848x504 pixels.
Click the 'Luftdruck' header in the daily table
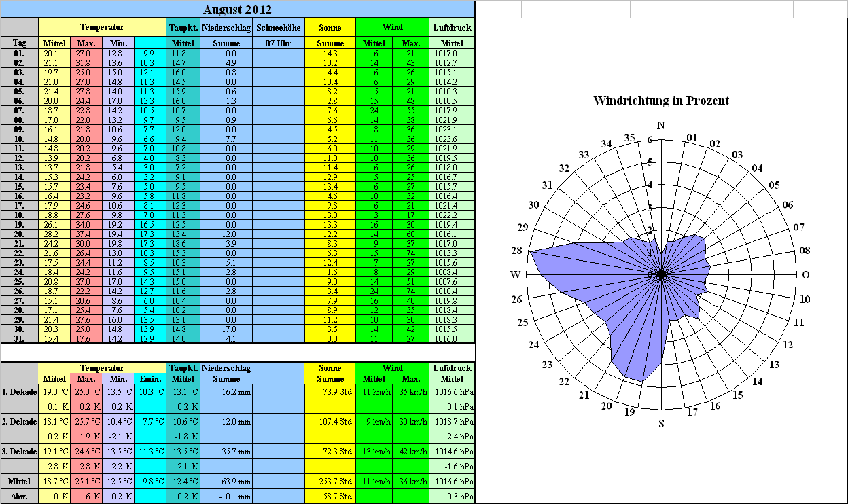pyautogui.click(x=452, y=27)
